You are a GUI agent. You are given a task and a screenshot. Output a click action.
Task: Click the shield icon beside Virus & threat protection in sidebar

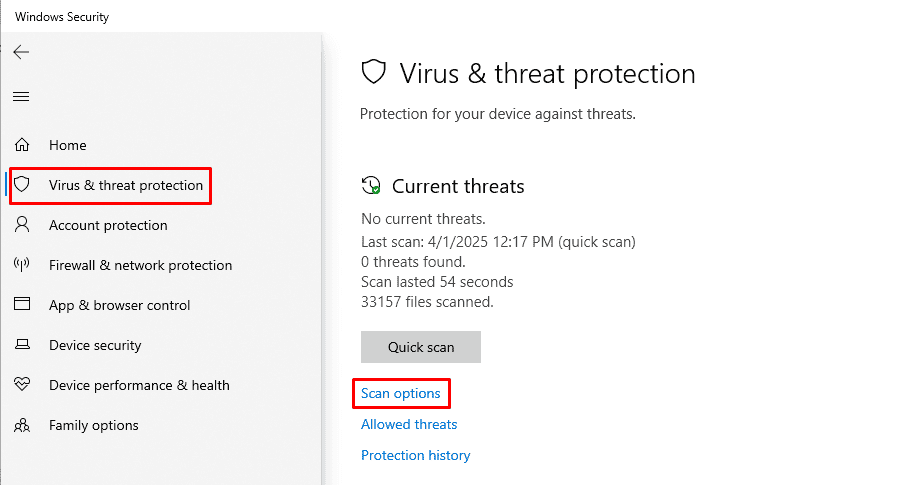(x=22, y=185)
